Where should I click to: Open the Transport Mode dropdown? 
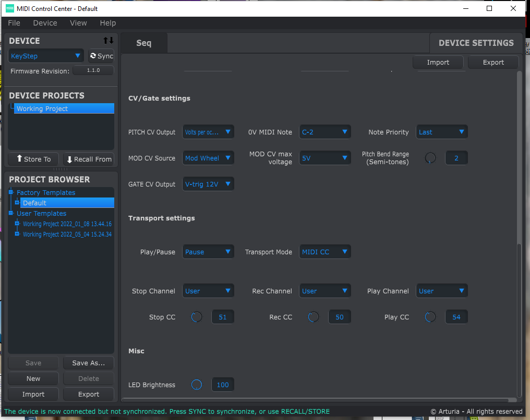click(325, 252)
